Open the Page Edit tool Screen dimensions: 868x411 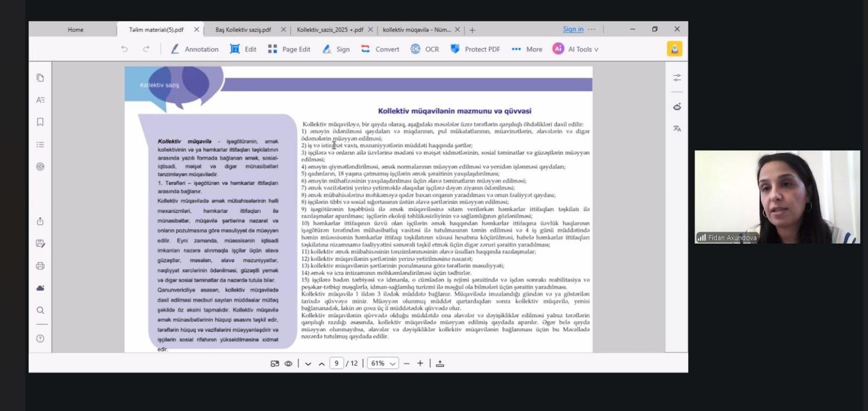pyautogui.click(x=289, y=49)
